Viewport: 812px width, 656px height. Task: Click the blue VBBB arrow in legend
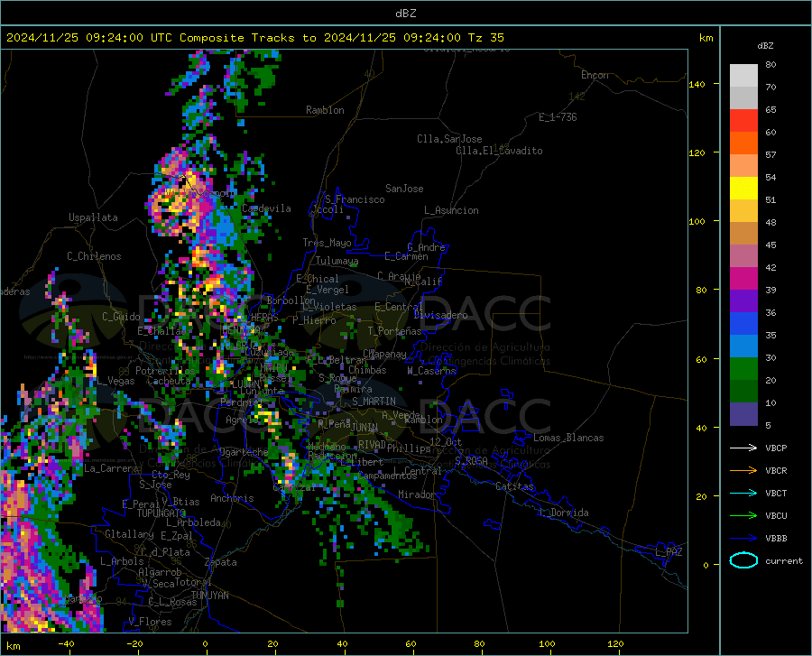(x=743, y=538)
